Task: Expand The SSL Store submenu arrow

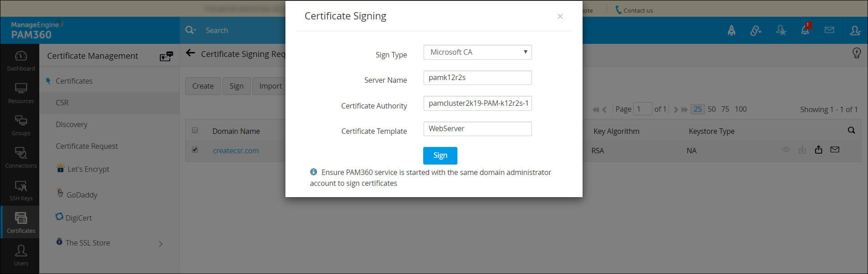Action: pos(160,244)
